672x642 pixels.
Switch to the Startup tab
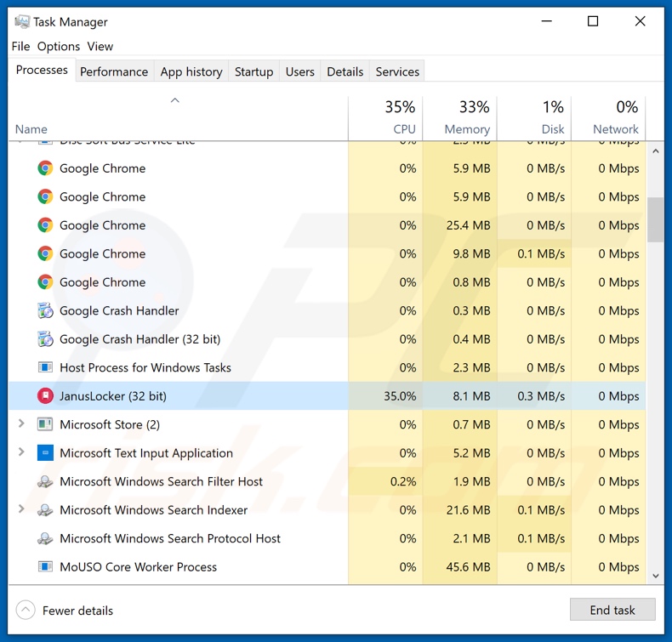pyautogui.click(x=253, y=71)
